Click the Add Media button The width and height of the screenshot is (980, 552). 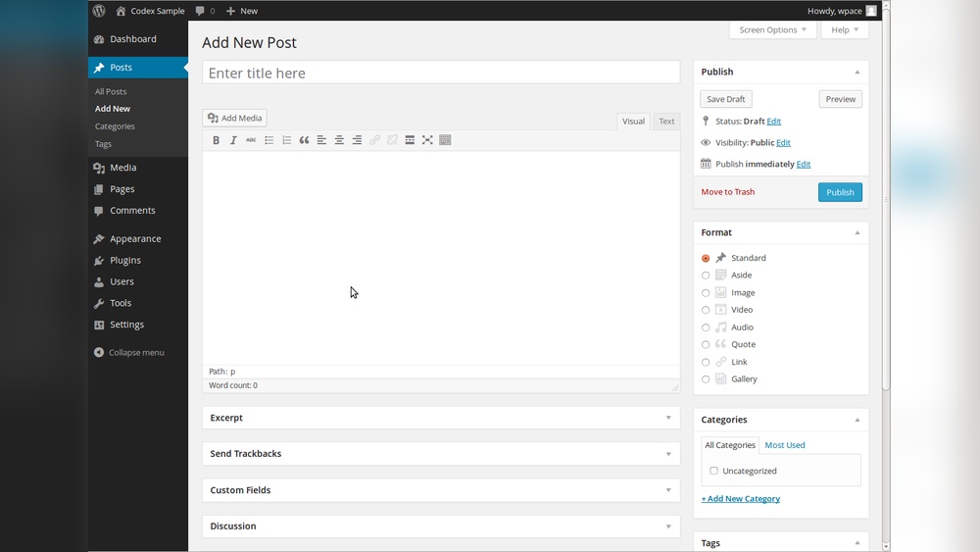click(x=235, y=118)
